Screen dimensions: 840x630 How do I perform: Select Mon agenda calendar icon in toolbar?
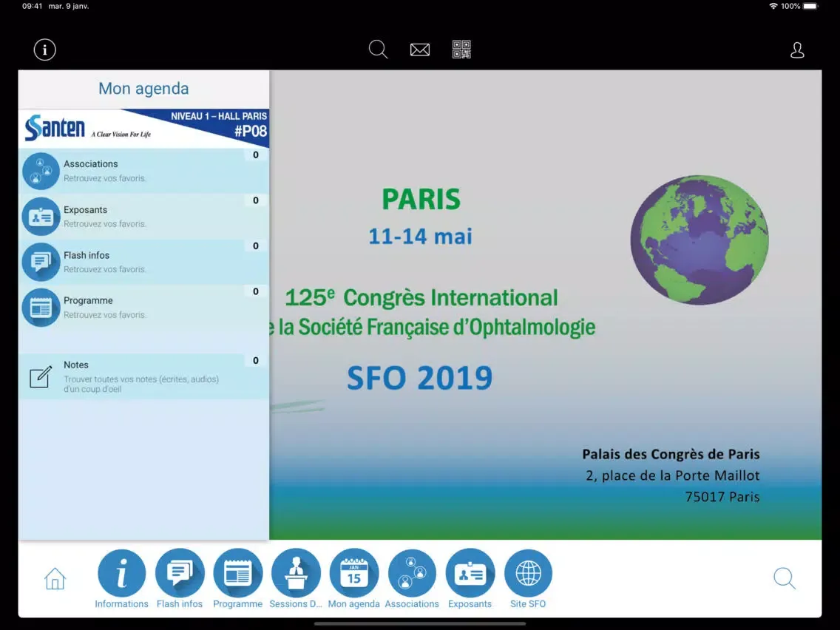coord(353,575)
